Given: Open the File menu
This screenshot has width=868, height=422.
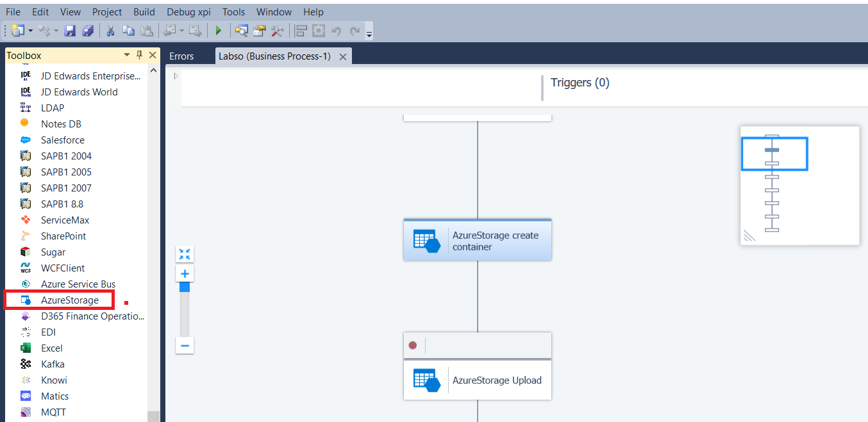Looking at the screenshot, I should tap(13, 12).
